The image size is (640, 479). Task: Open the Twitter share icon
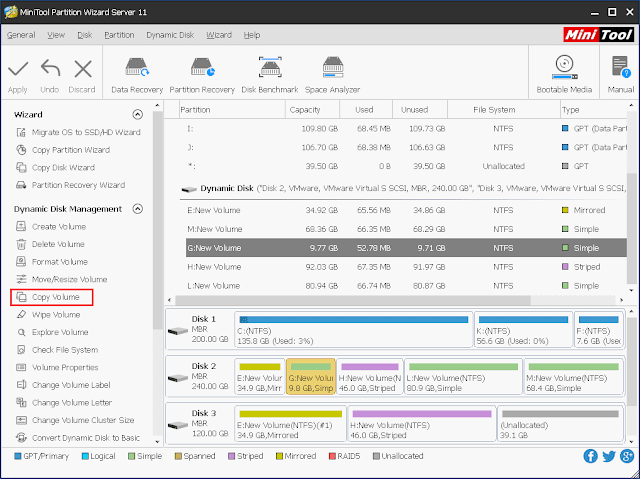click(609, 456)
